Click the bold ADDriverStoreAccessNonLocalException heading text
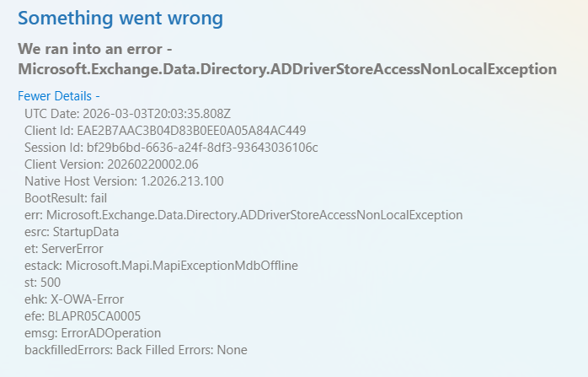This screenshot has width=588, height=377. pos(287,68)
